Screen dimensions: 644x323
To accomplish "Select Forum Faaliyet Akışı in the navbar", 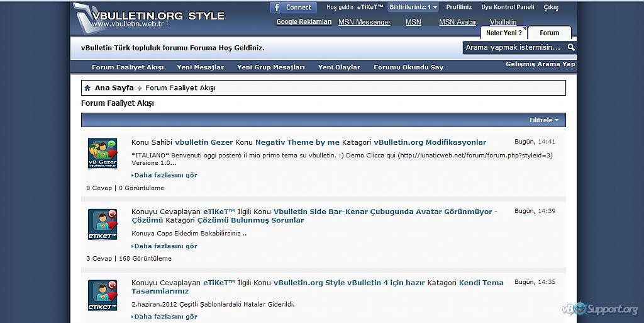I will [x=128, y=67].
